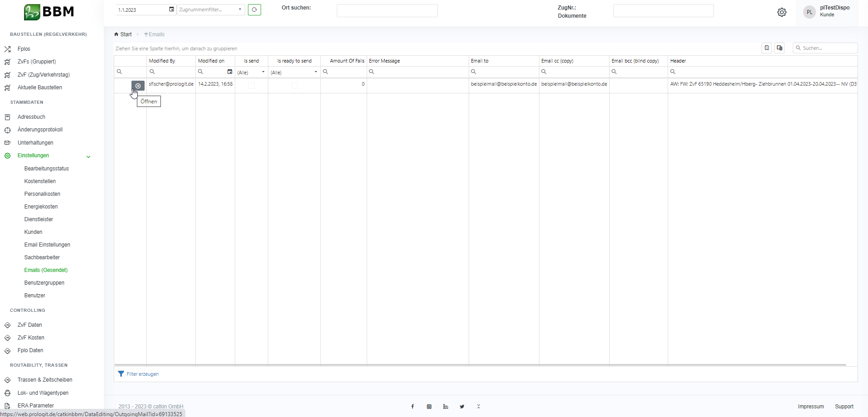Open the Is send filter dropdown
The width and height of the screenshot is (868, 417).
coord(263,72)
